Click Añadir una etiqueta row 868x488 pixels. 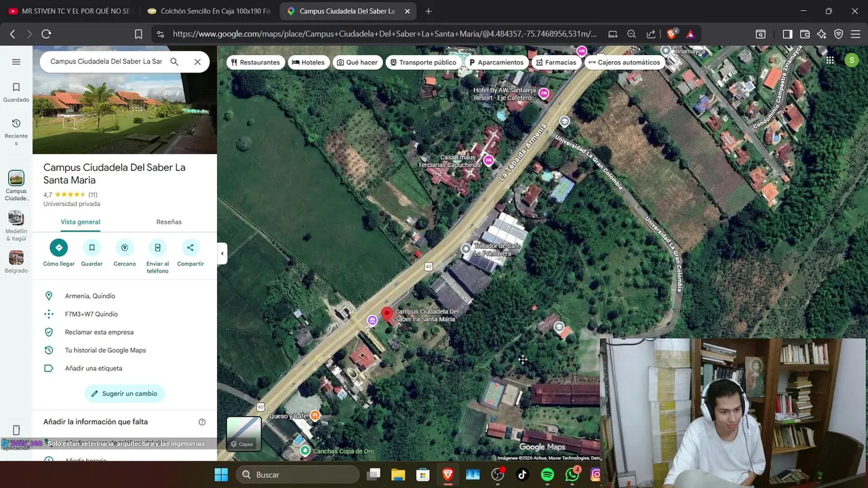point(125,369)
